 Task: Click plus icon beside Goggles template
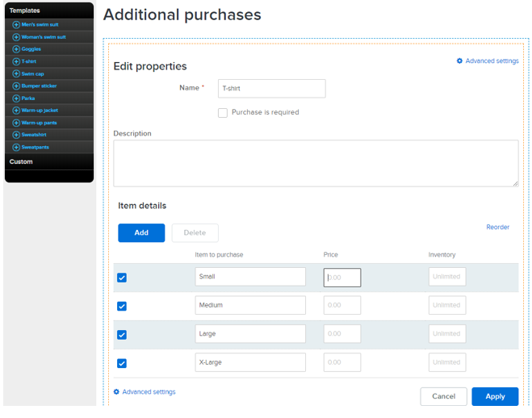pyautogui.click(x=16, y=49)
